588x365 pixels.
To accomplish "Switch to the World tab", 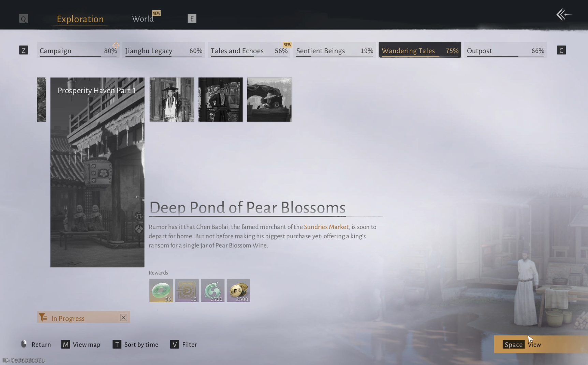I will pyautogui.click(x=143, y=19).
